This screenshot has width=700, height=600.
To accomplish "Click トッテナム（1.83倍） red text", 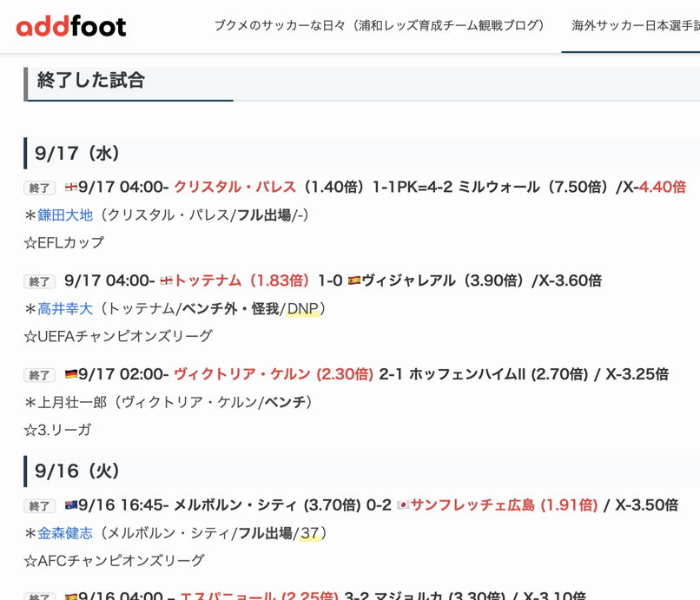I will click(241, 280).
